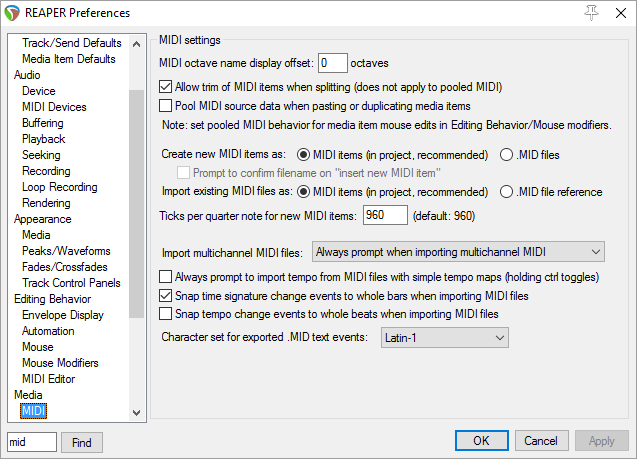Select highlighted MIDI item in tree

pos(34,411)
